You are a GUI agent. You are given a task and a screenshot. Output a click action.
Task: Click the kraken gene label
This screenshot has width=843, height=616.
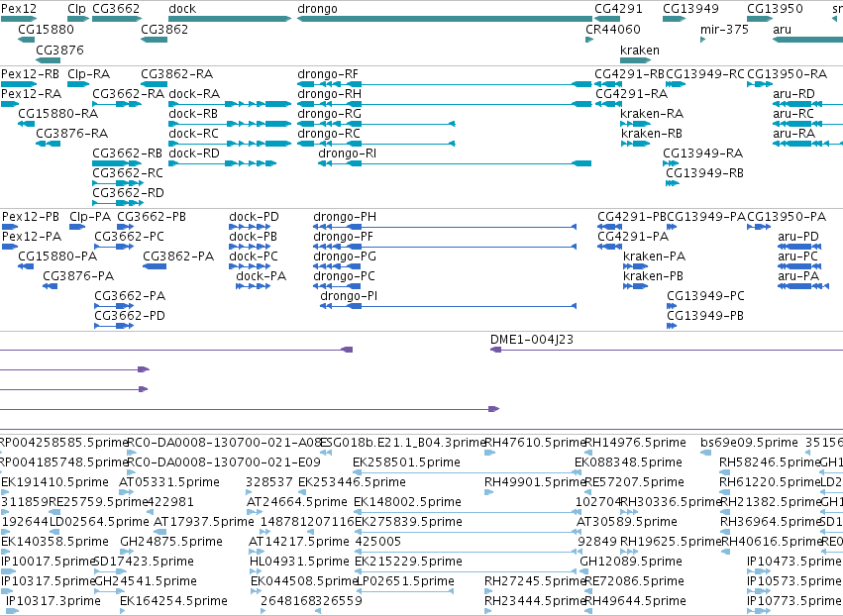[x=640, y=50]
